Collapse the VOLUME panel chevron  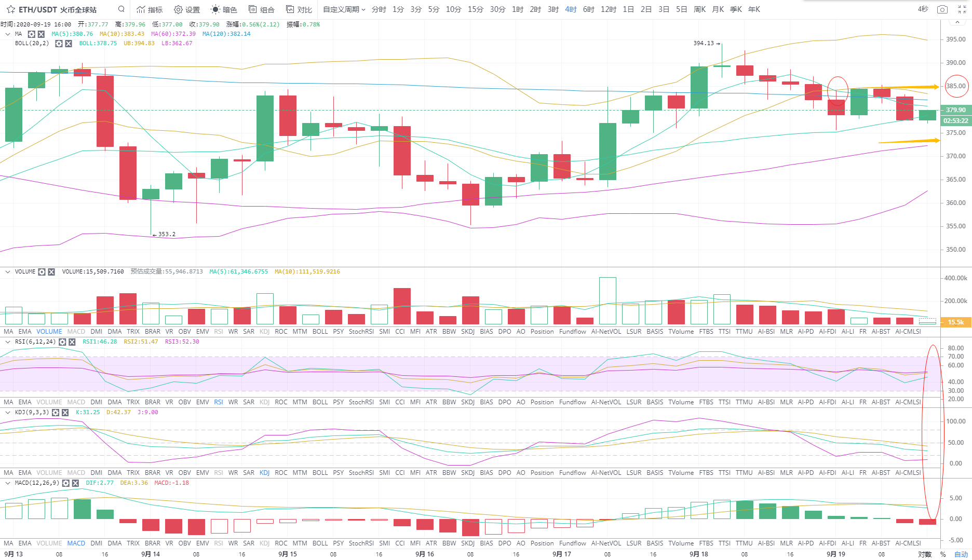point(8,272)
